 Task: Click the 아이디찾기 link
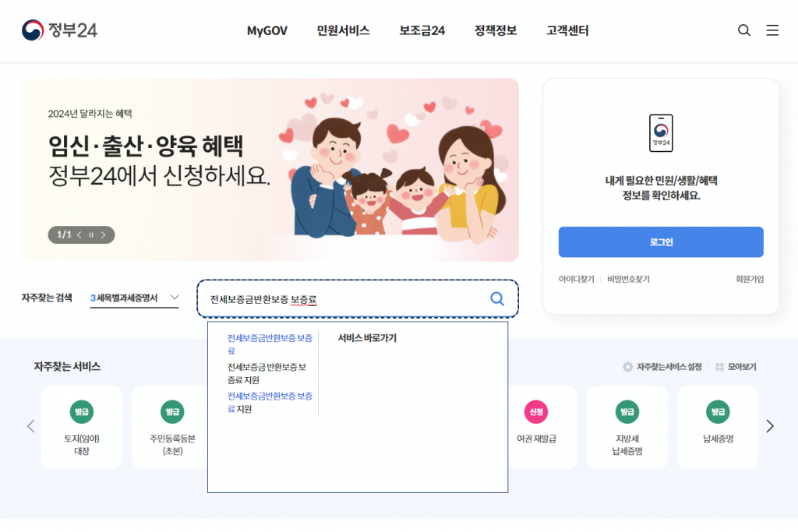coord(576,279)
